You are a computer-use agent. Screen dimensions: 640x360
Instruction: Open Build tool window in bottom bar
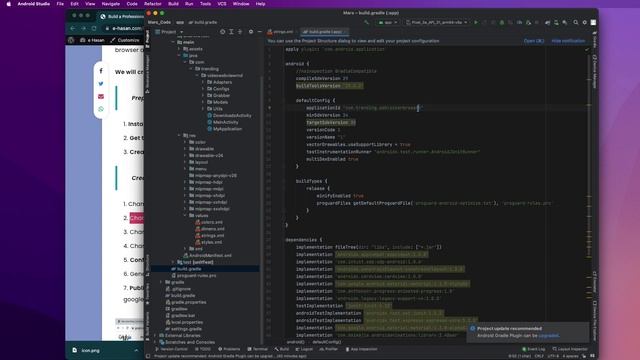click(282, 349)
